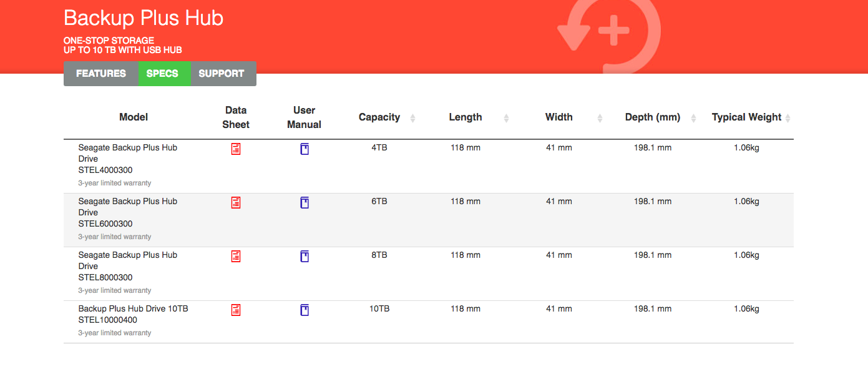Select the Backup Plus Hub Drive 10TB row

(429, 322)
